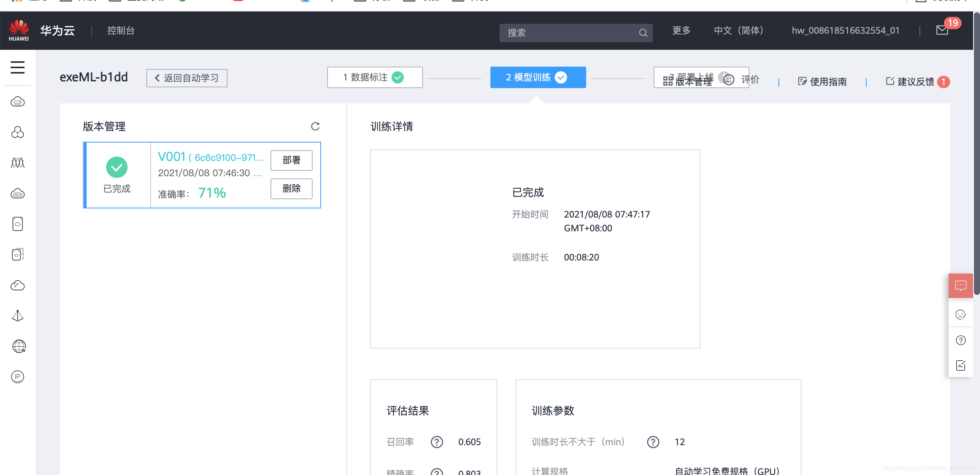Click the page vertical scrollbar
The height and width of the screenshot is (475, 980).
click(x=977, y=153)
